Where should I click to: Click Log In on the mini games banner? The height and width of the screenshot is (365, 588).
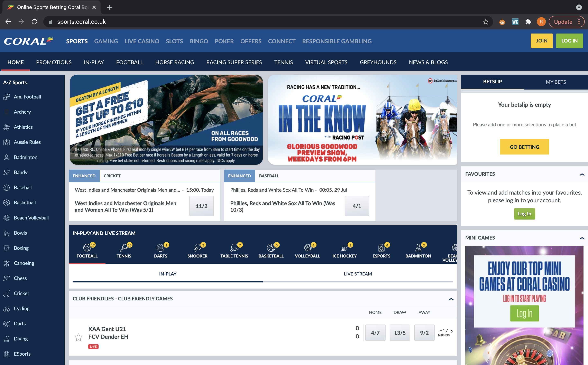(524, 313)
